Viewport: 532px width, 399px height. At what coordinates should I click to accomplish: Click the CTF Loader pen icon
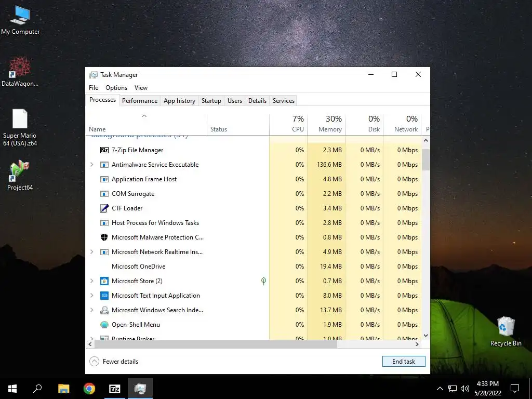coord(104,208)
